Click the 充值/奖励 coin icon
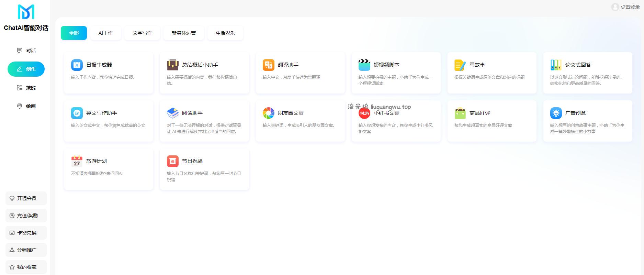 click(12, 216)
